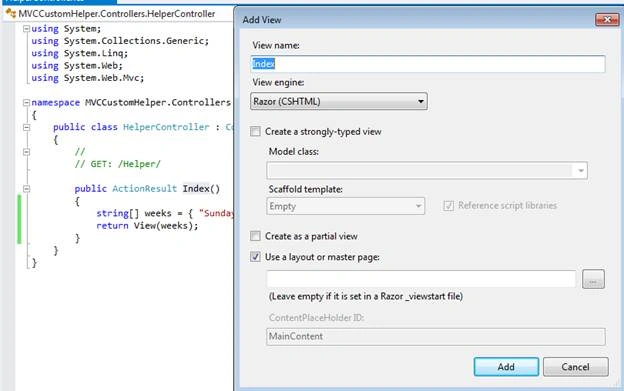Open the View engine Razor (CSHTML) dropdown
The image size is (624, 391).
[x=339, y=101]
